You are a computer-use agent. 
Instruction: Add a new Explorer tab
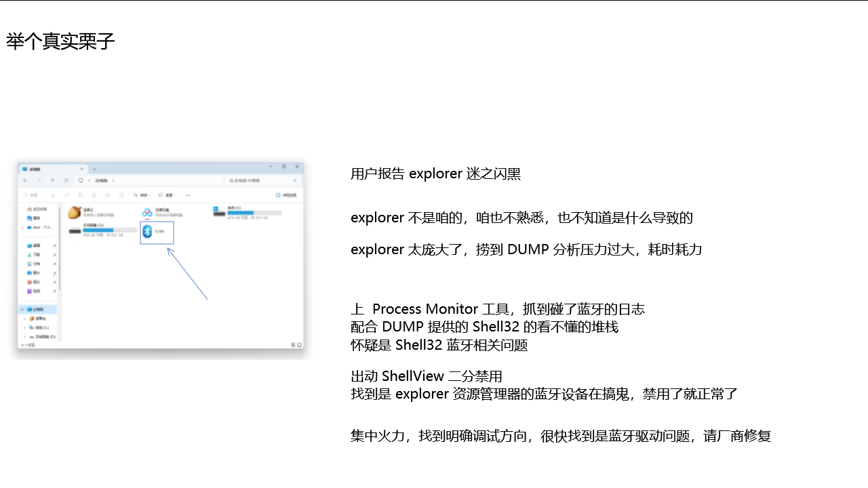point(94,168)
